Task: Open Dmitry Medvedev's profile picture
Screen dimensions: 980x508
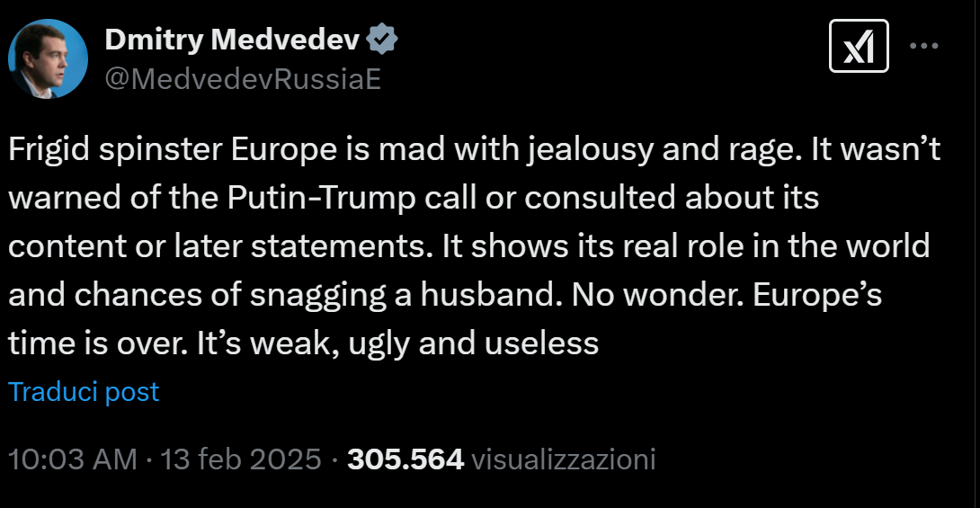Action: (48, 59)
